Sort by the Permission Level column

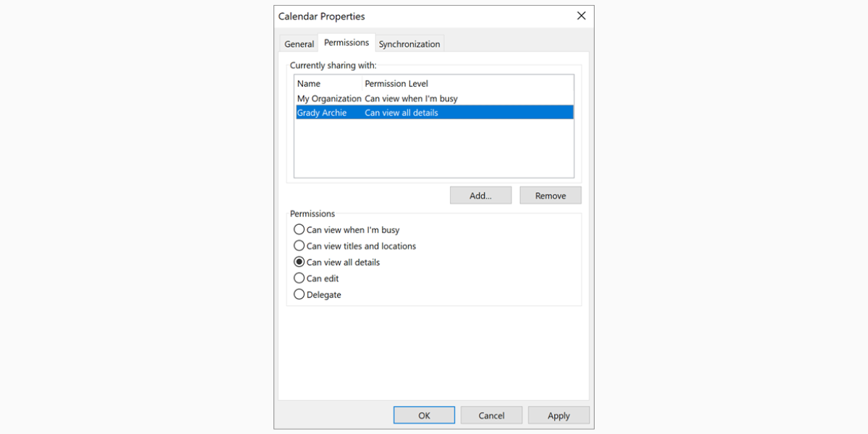[396, 82]
